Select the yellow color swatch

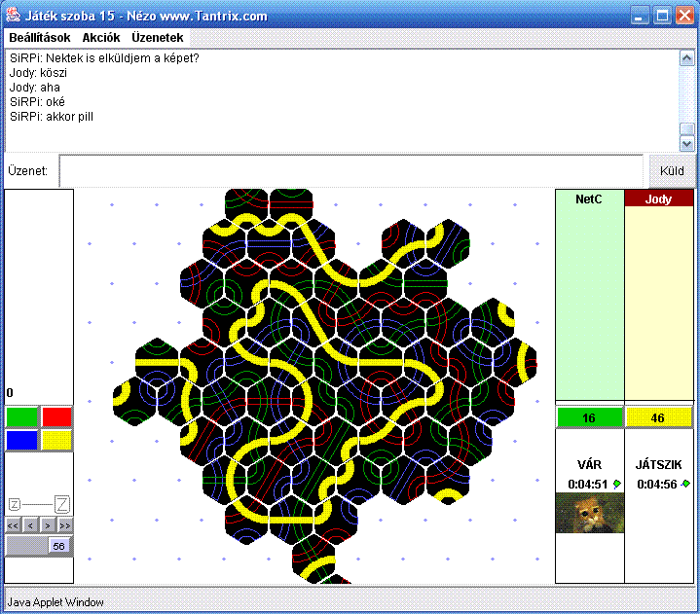[56, 440]
